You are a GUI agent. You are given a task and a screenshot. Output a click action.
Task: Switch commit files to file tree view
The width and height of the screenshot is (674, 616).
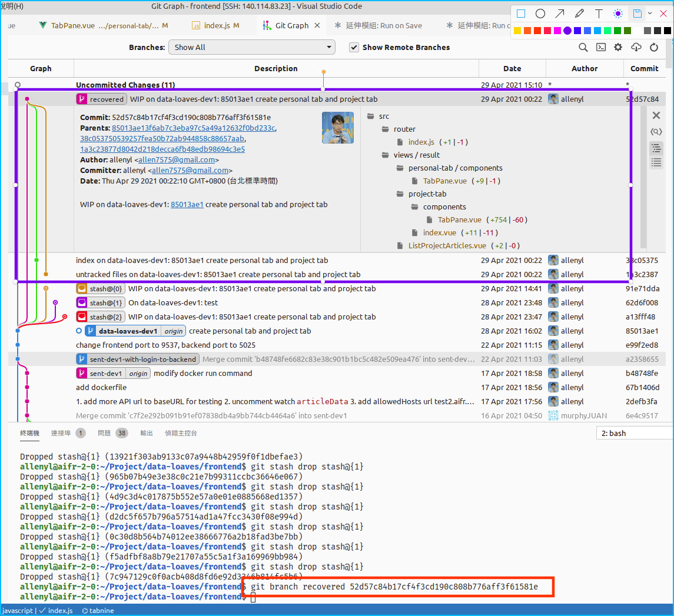656,147
